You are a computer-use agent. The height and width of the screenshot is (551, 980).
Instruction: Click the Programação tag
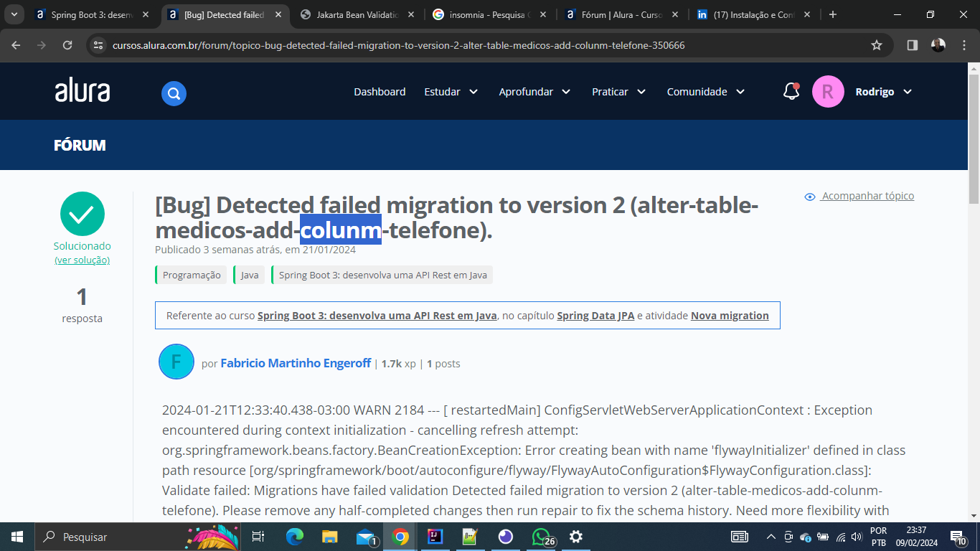click(191, 275)
